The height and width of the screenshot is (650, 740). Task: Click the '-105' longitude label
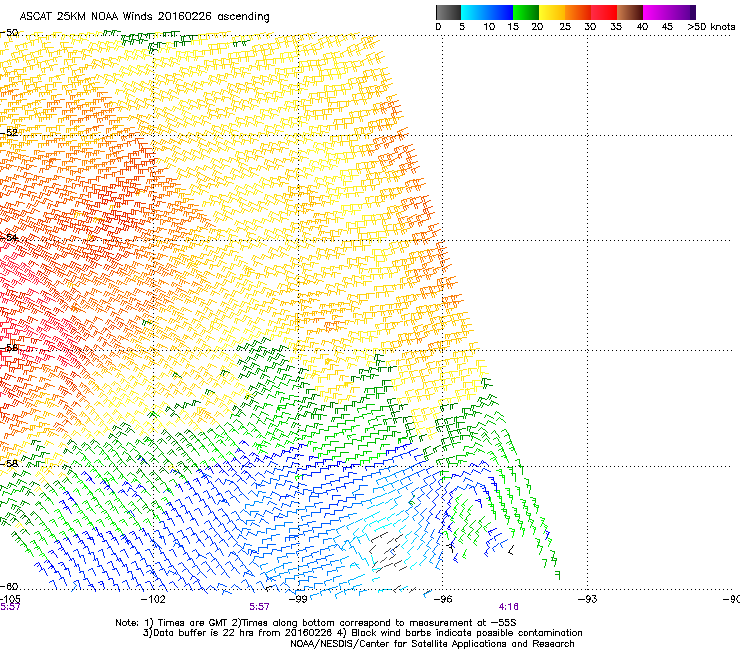(10, 599)
